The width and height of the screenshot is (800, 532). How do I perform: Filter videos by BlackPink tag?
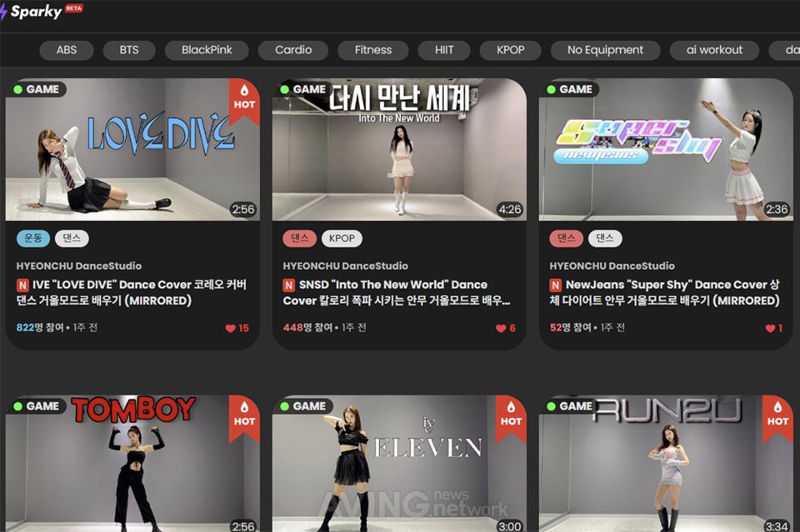[207, 50]
